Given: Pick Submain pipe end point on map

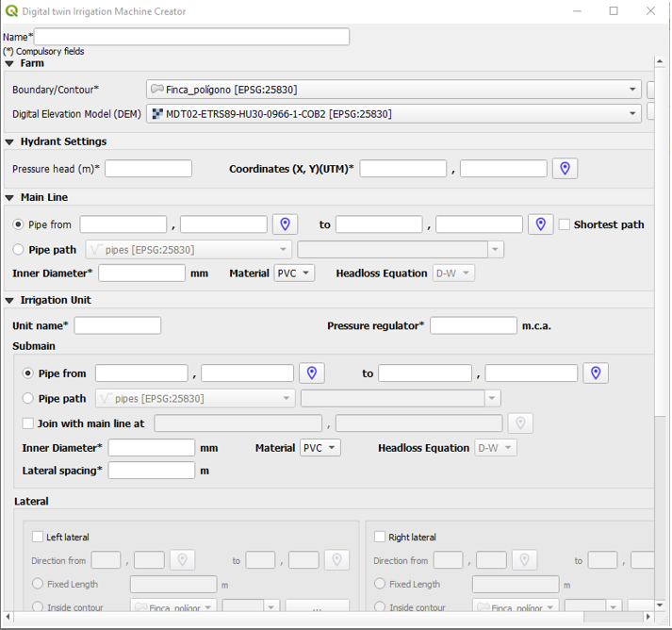Looking at the screenshot, I should [595, 373].
